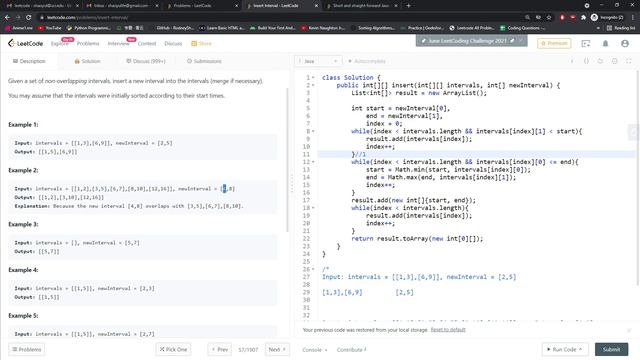Open the Incognito profile indicator
The image size is (640, 360).
607,17
